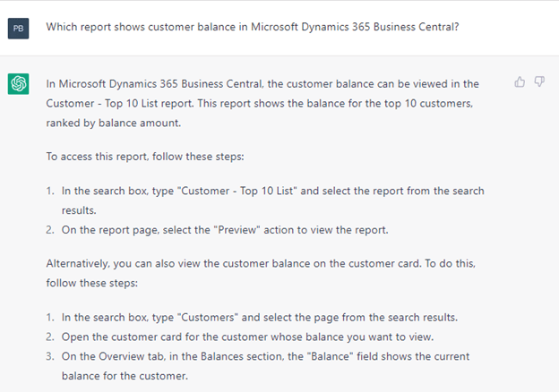Viewport: 559px width, 392px height.
Task: Mark the response with thumbs down
Action: 539,82
